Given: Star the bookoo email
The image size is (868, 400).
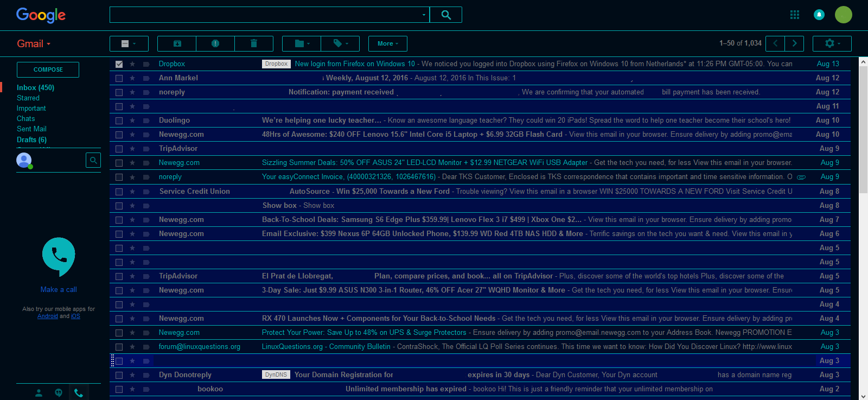Looking at the screenshot, I should tap(132, 389).
